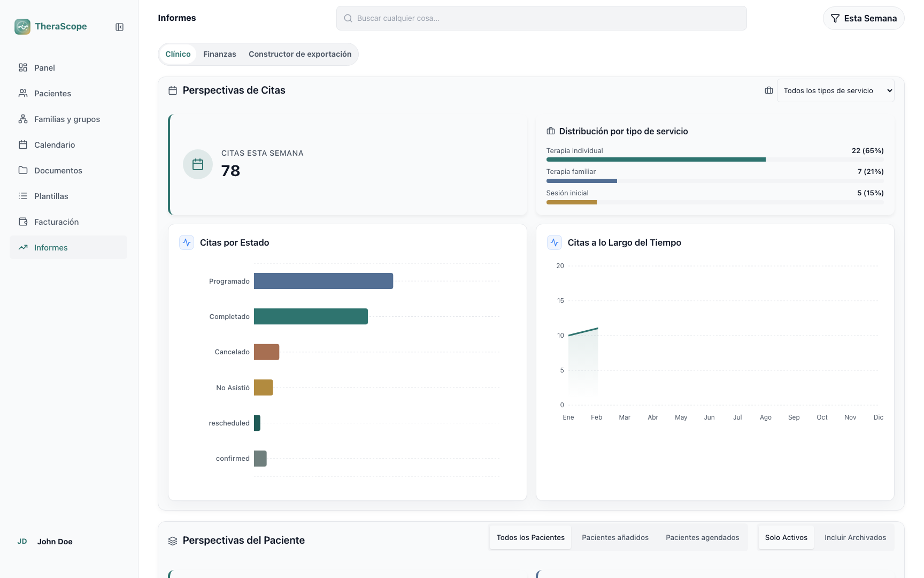Open Todos los tipos de servicio dropdown
The width and height of the screenshot is (924, 578).
tap(835, 90)
